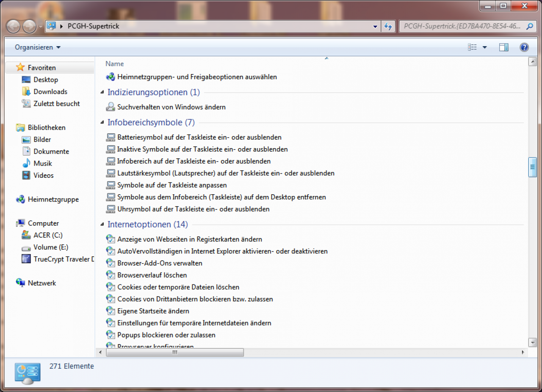Click the ACER (C:) drive icon

click(x=26, y=235)
